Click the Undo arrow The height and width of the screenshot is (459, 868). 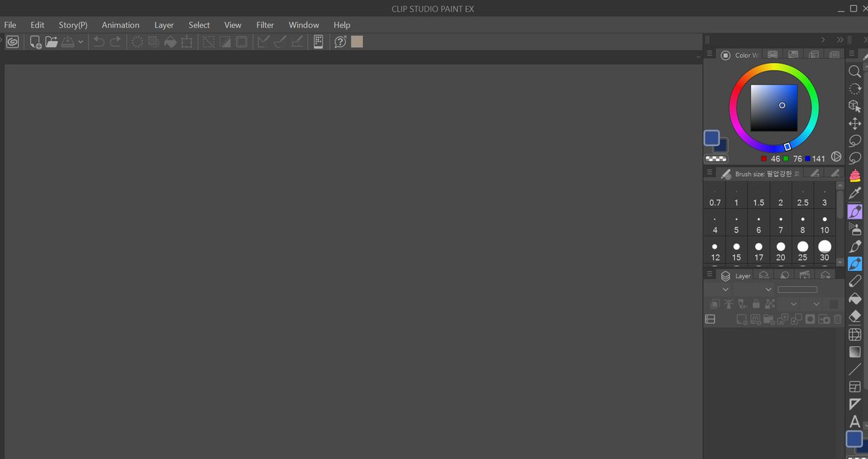pyautogui.click(x=99, y=42)
